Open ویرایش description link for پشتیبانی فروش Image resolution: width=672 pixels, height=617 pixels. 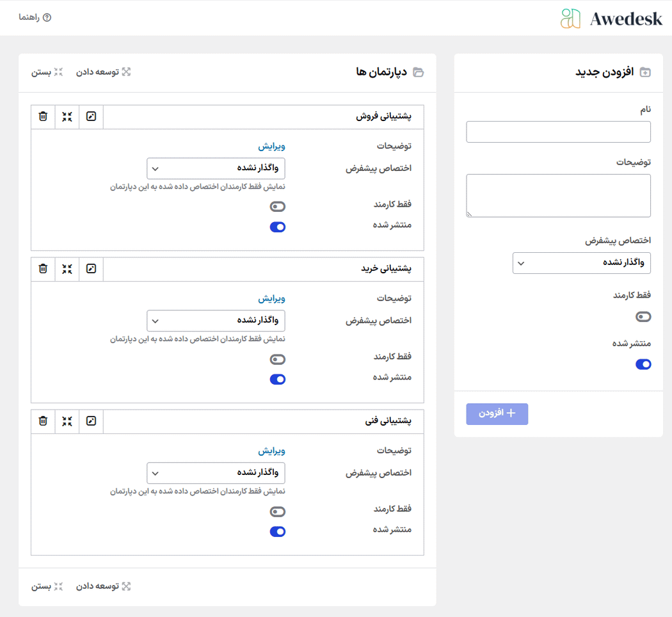point(271,147)
